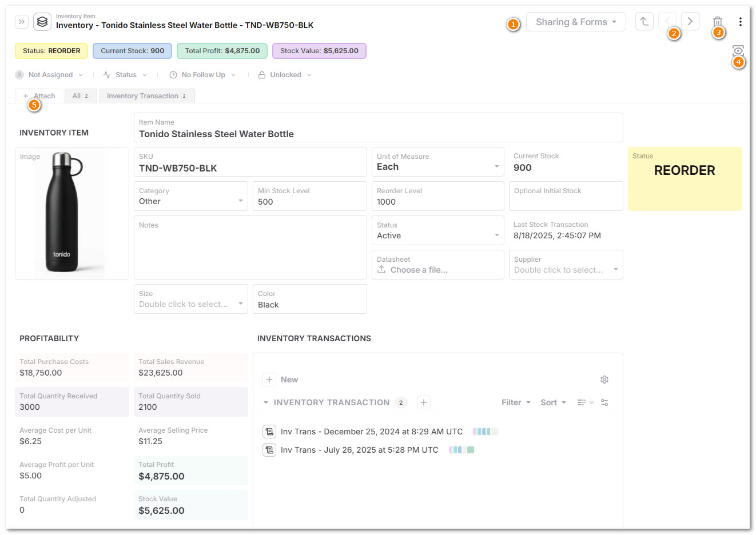Switch to the Inventory Transaction tab
Image resolution: width=756 pixels, height=535 pixels.
pyautogui.click(x=147, y=96)
